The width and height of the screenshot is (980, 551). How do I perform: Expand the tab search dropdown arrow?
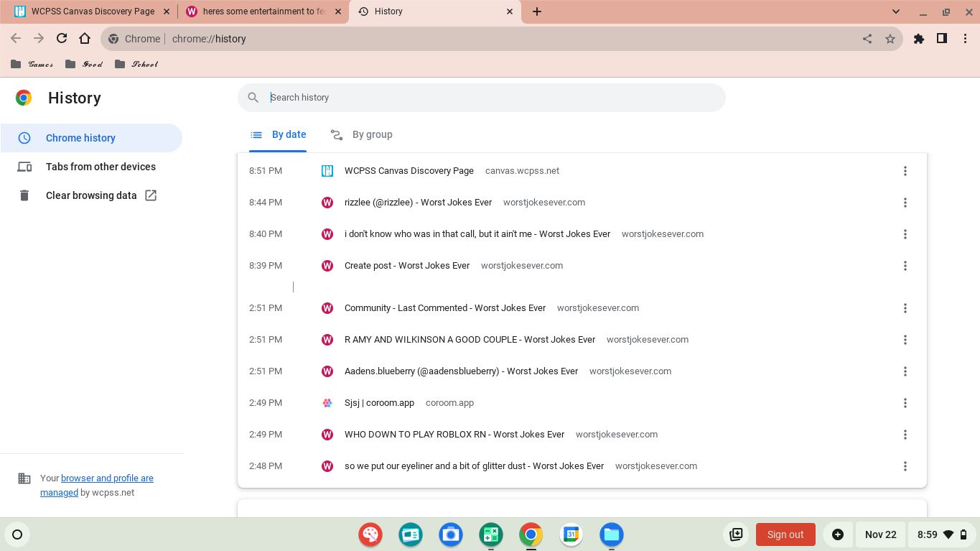click(896, 11)
